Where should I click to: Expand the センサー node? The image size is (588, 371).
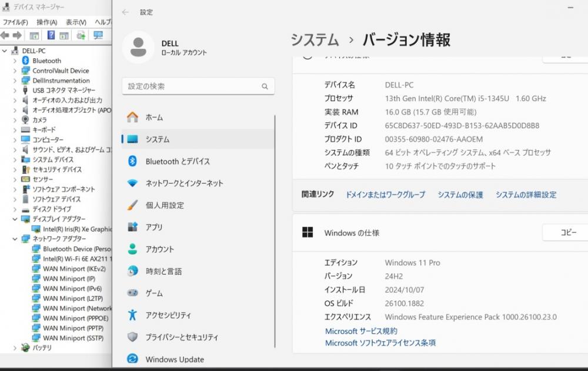pos(15,179)
